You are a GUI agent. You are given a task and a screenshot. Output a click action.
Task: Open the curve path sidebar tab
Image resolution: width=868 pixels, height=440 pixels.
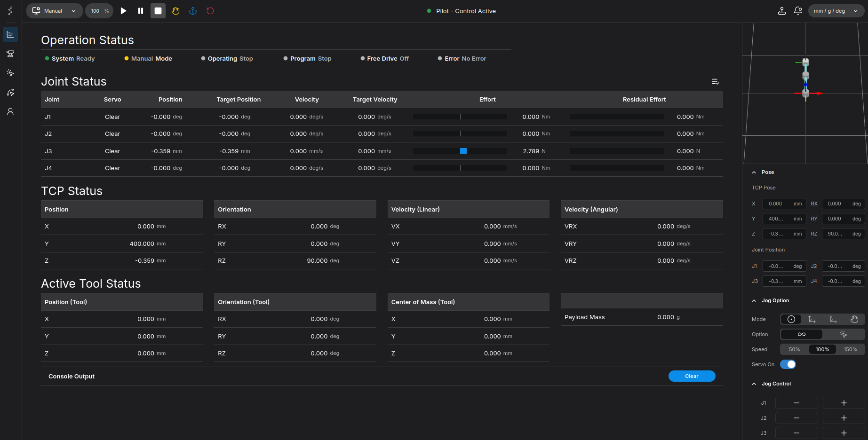pyautogui.click(x=10, y=92)
